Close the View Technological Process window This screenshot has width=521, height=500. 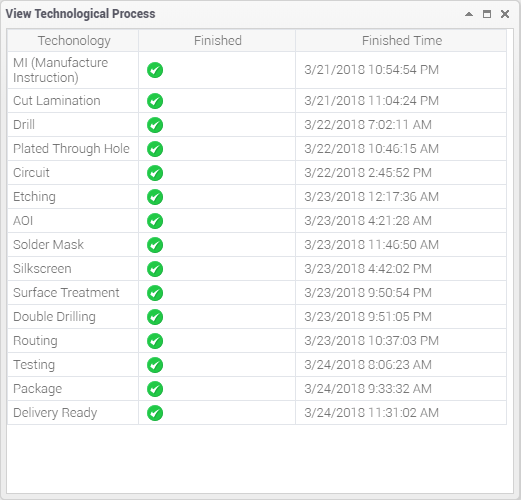[505, 14]
